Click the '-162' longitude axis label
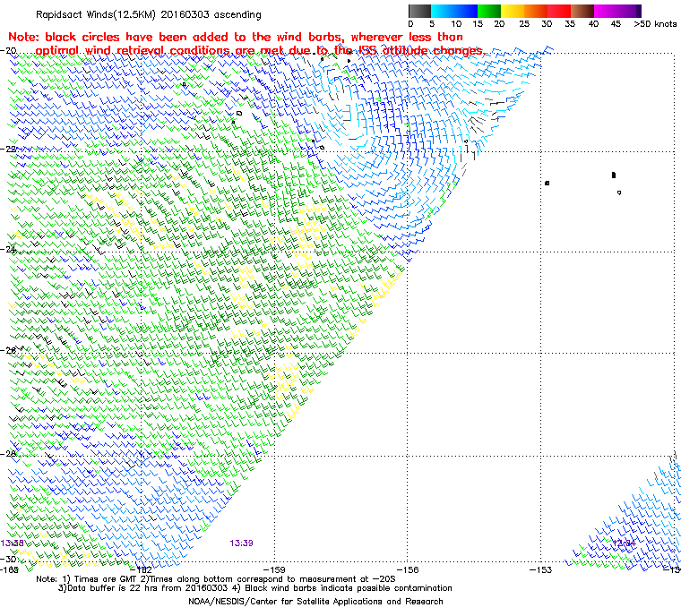The image size is (681, 616). pos(142,569)
